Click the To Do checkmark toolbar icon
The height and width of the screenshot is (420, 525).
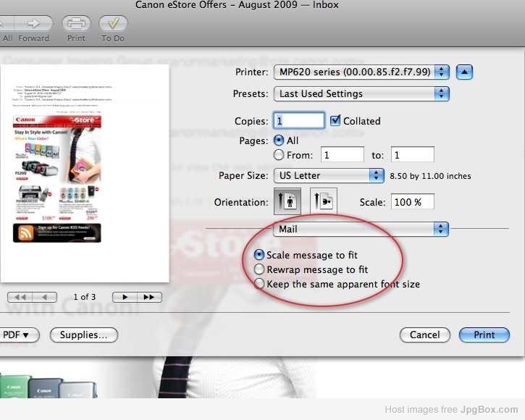coord(113,23)
